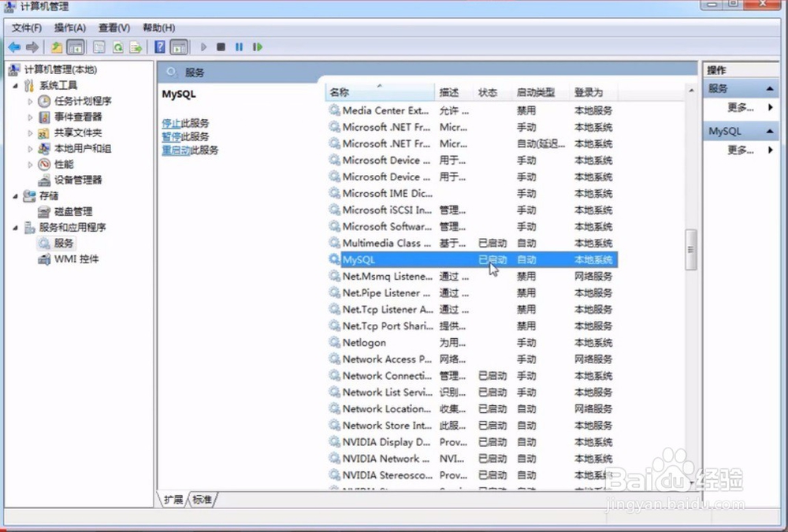Viewport: 788px width, 532px height.
Task: Expand the 本地用户和组 tree node
Action: 30,148
